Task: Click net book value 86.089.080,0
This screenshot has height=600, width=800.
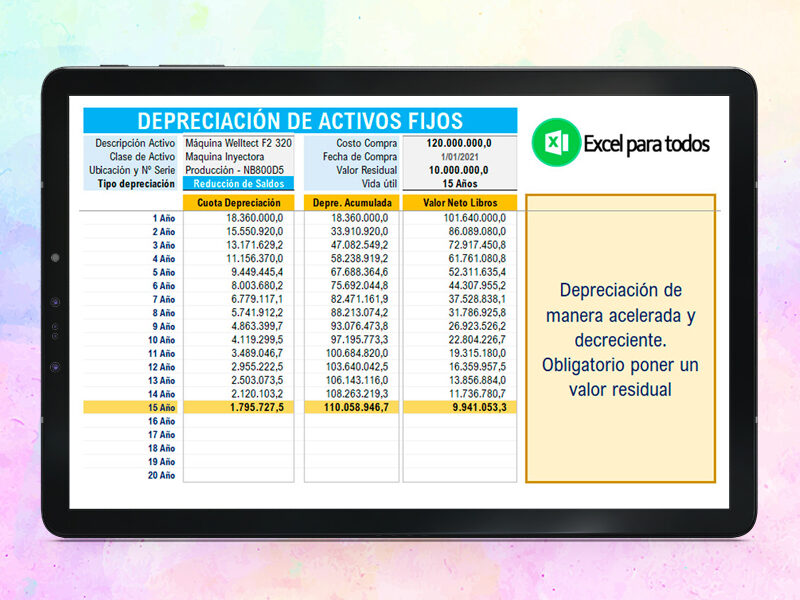Action: point(477,232)
